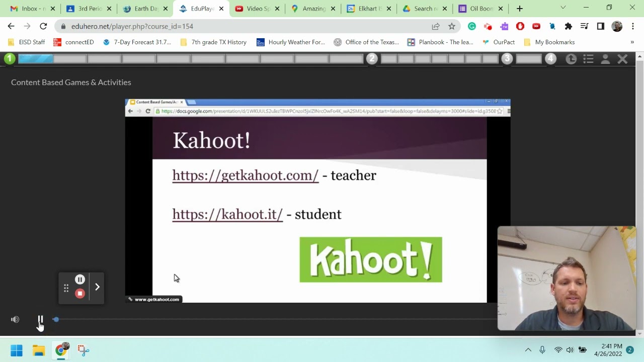Viewport: 644px width, 362px height.
Task: Switch to the Inbox Gmail tab
Action: 33,9
